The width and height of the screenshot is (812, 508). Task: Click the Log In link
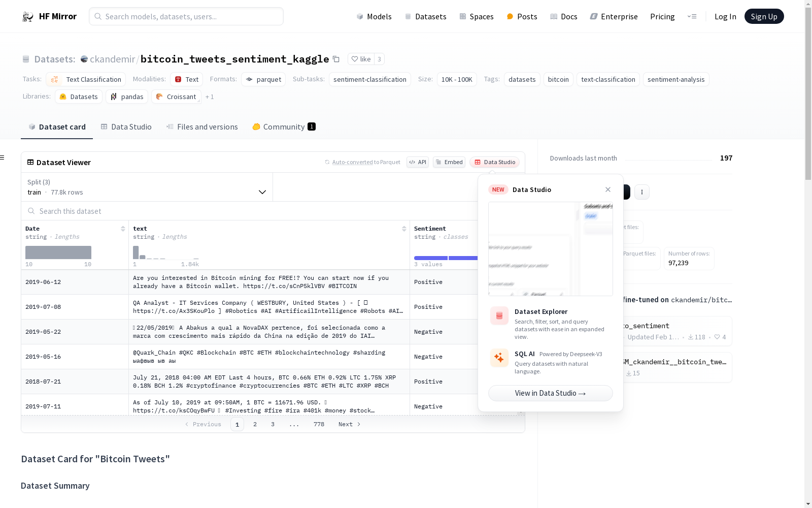725,16
